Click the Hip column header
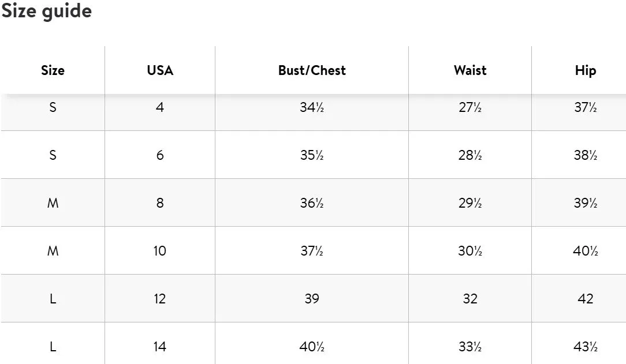Viewport: 626px width, 364px height. pyautogui.click(x=585, y=70)
